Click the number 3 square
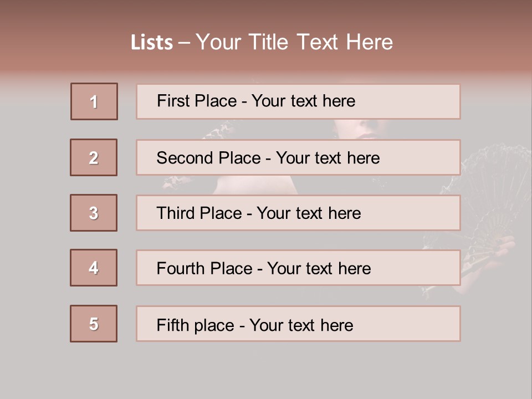This screenshot has height=399, width=532. click(x=94, y=213)
